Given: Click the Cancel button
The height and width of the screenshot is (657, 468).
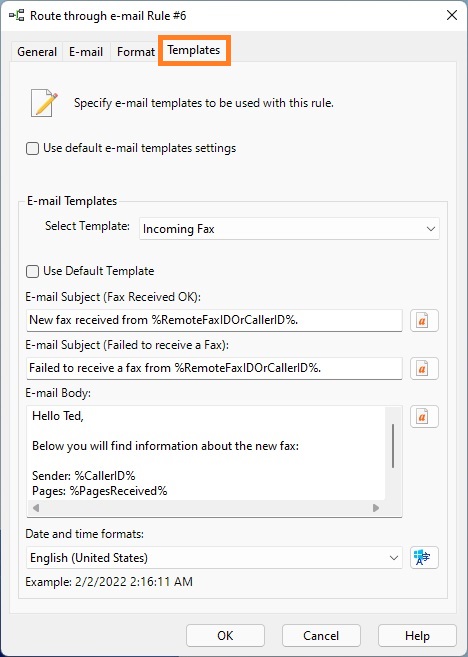Looking at the screenshot, I should 321,636.
